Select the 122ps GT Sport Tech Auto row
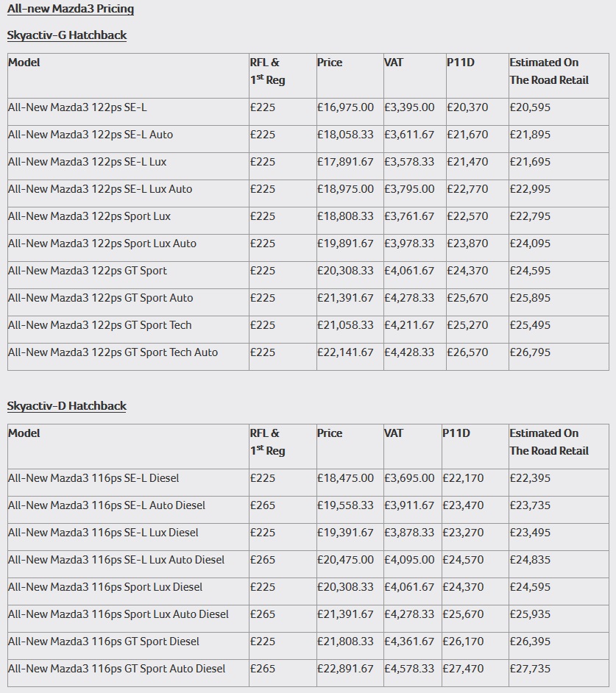The width and height of the screenshot is (616, 693). (x=113, y=352)
